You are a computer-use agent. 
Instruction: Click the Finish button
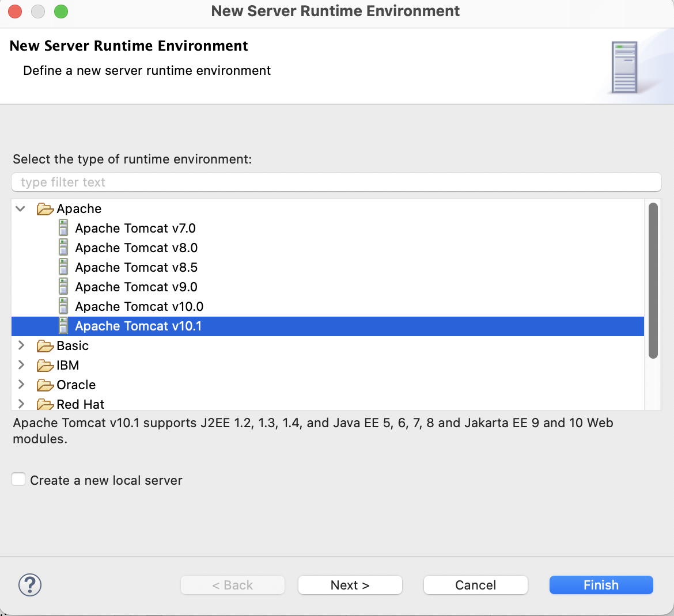coord(601,585)
